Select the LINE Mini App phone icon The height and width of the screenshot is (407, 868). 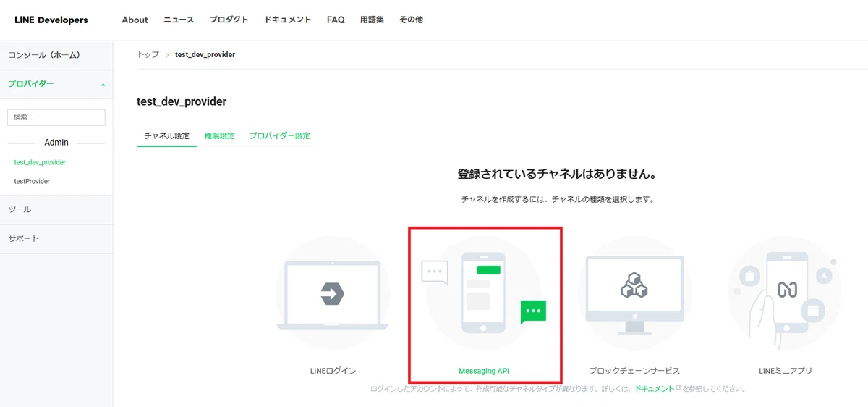(x=786, y=293)
